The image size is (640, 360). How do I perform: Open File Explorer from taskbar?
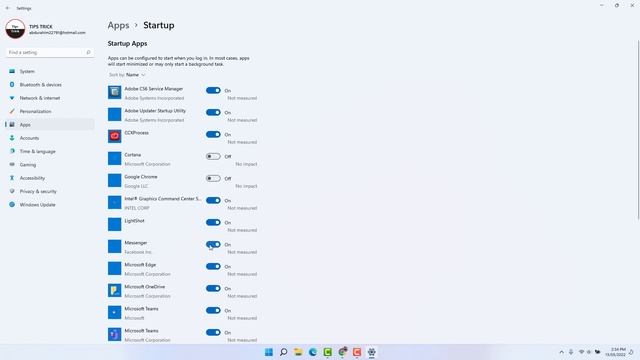click(x=298, y=352)
